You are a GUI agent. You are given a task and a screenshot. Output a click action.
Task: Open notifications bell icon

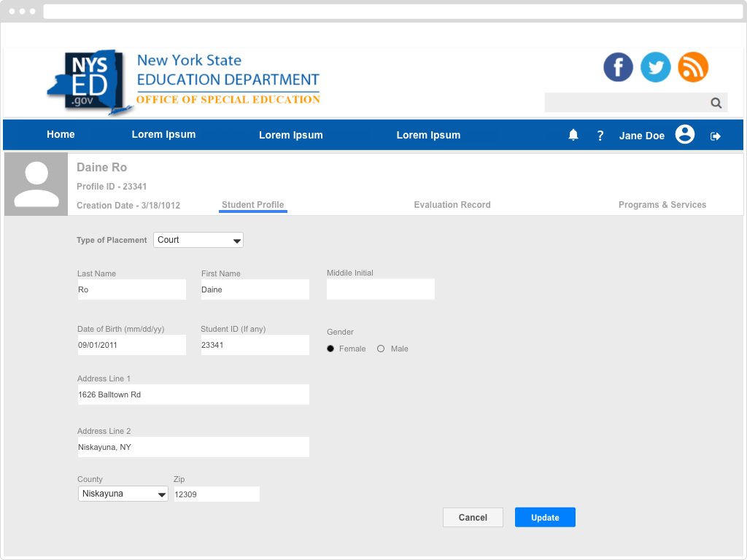(x=573, y=135)
